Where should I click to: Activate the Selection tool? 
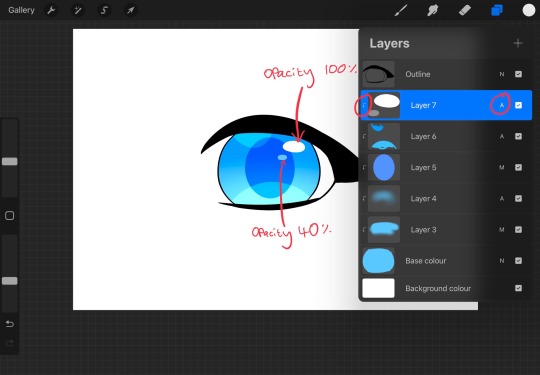pos(104,10)
